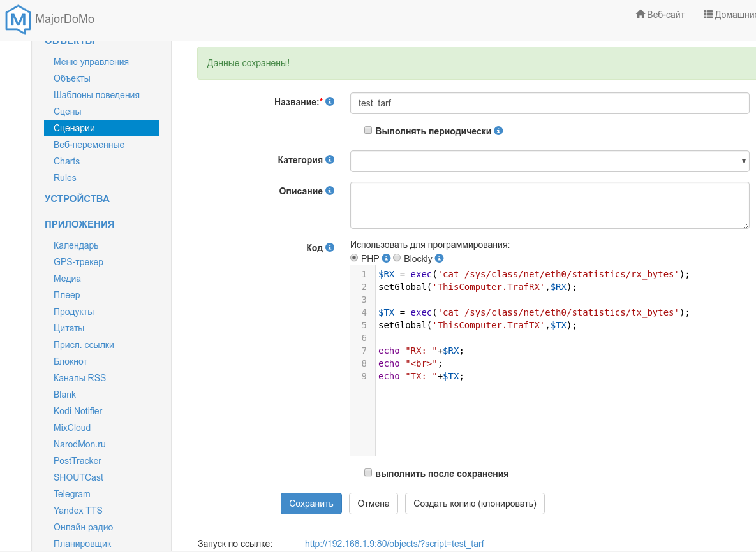This screenshot has height=552, width=756.
Task: Enable Выполнять периодически checkbox
Action: 368,130
